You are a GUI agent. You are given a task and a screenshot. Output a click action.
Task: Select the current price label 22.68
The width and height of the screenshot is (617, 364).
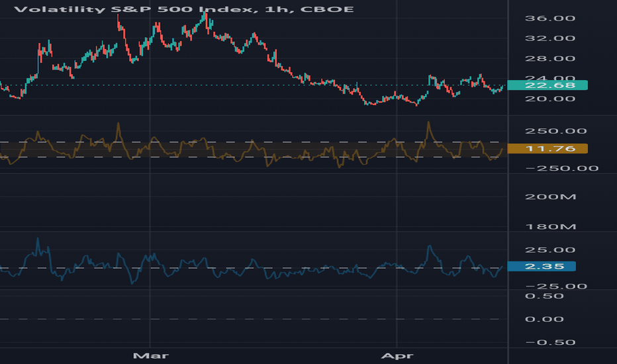coord(547,85)
